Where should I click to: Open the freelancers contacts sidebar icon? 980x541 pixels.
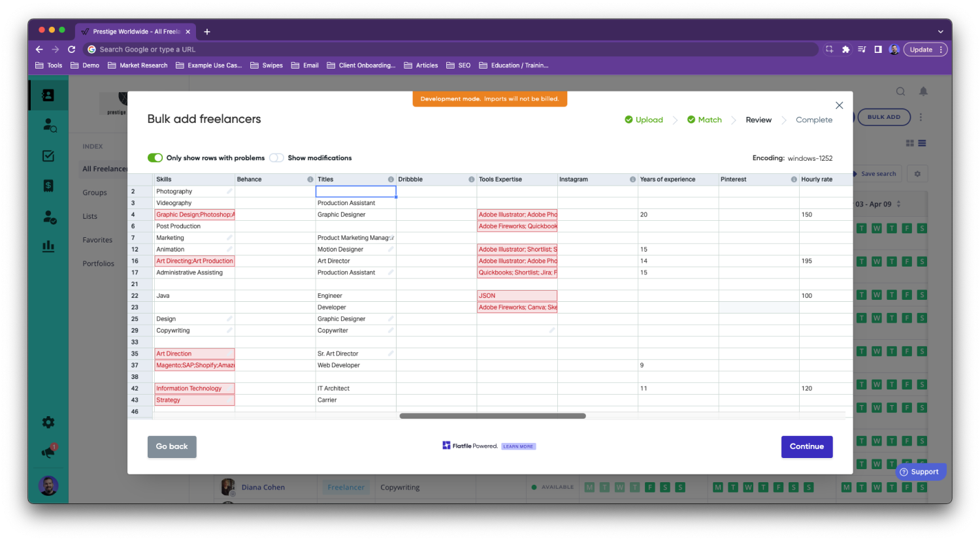[x=48, y=95]
